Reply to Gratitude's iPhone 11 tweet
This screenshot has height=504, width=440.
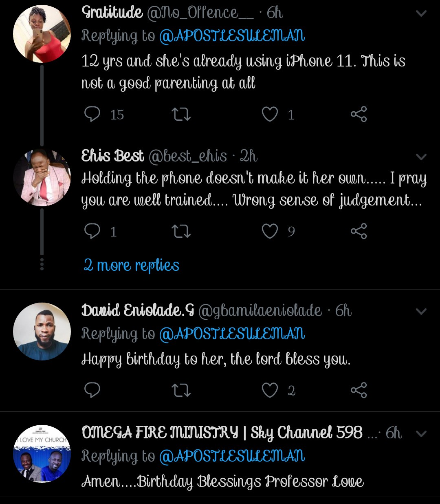point(92,114)
